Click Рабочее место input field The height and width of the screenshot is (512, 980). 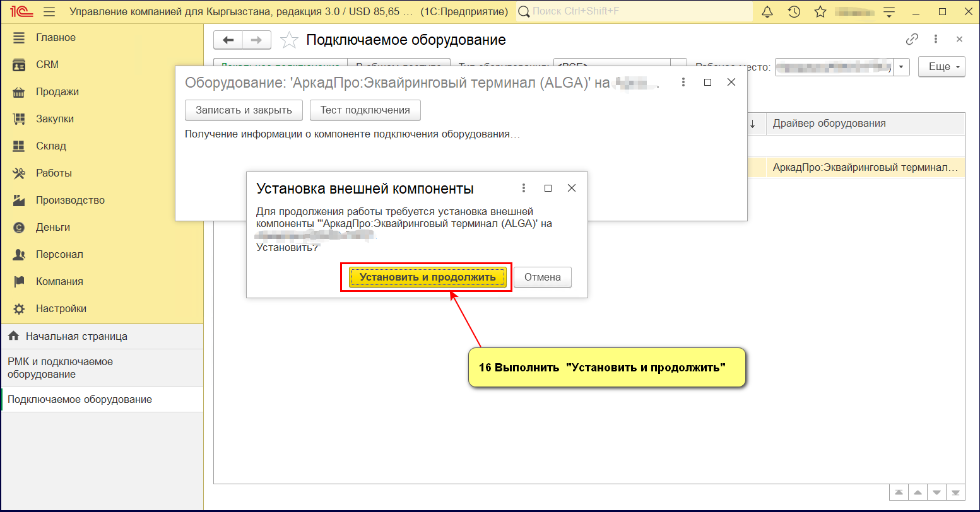pos(835,67)
